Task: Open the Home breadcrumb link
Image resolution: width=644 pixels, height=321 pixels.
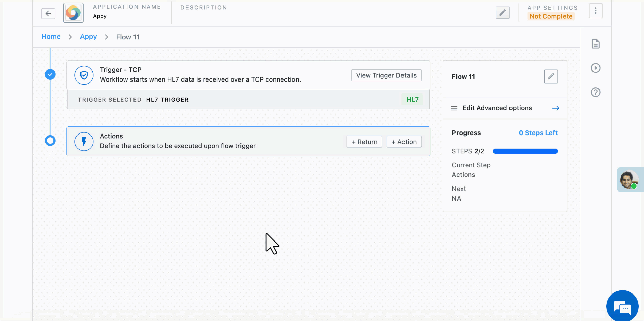Action: point(51,36)
